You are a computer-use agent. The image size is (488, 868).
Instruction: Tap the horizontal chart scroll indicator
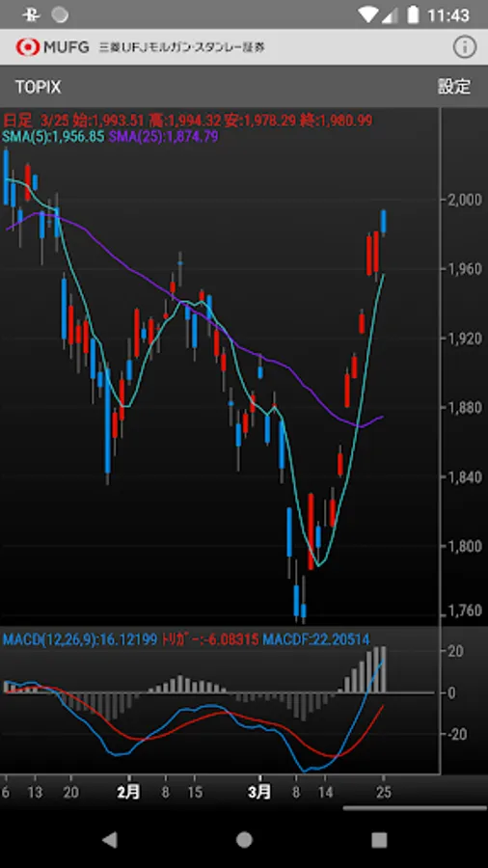(415, 808)
